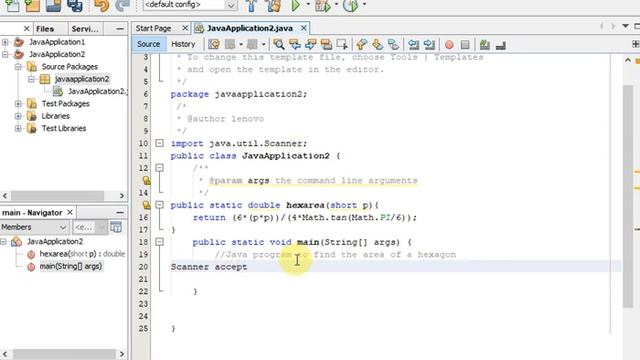
Task: Select main(String[] args) in Navigator
Action: [71, 266]
